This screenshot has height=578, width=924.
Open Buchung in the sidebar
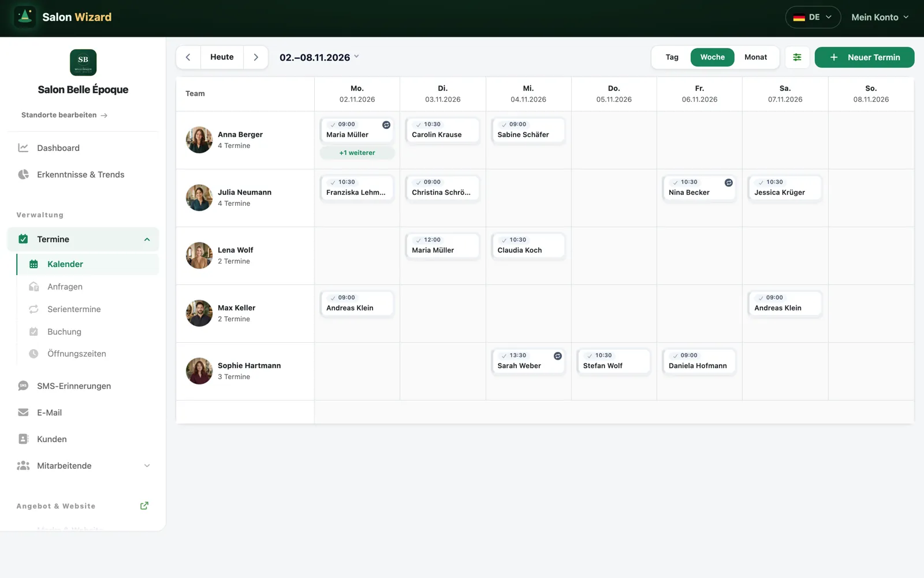[88, 332]
